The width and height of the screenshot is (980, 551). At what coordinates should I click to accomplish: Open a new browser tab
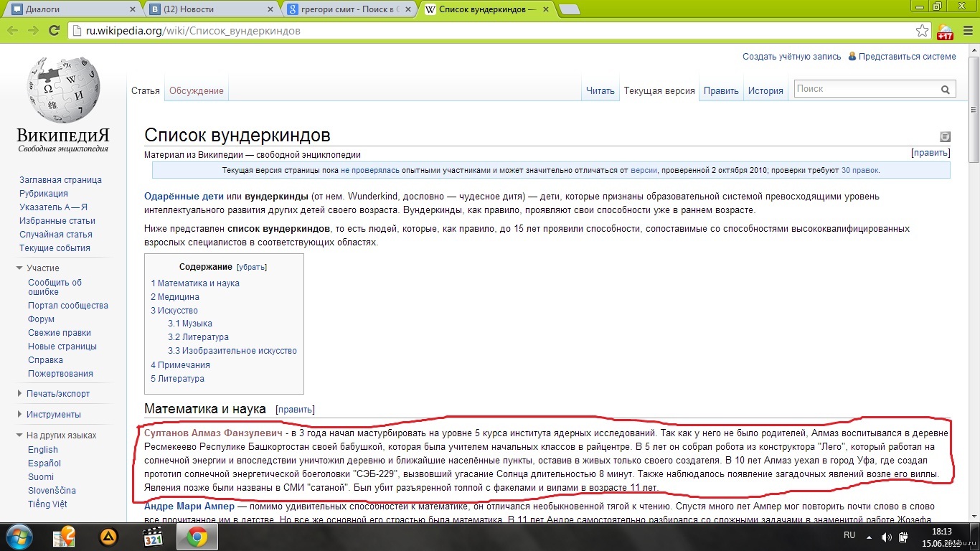click(x=569, y=9)
